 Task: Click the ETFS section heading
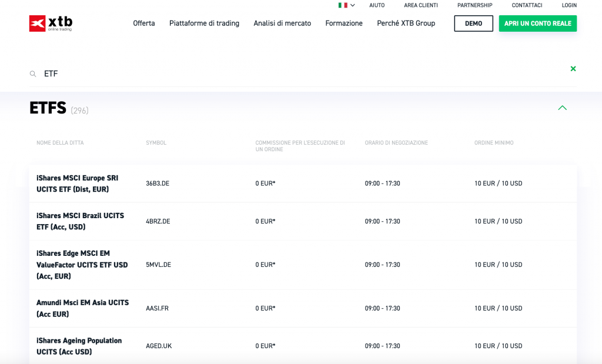(48, 108)
